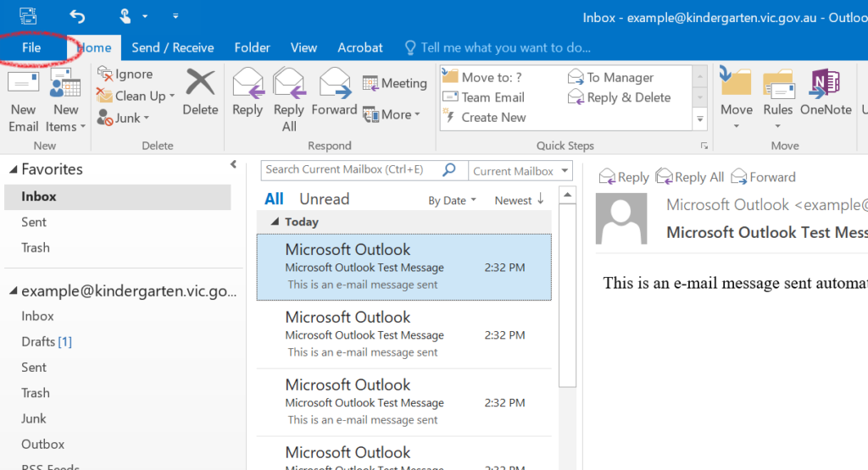Minimize the folder pane with the arrow

(234, 164)
